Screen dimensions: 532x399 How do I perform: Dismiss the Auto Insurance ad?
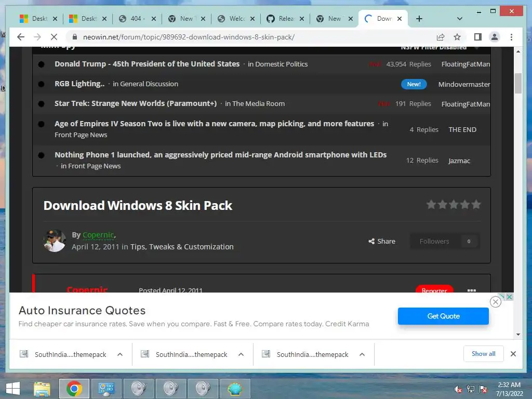coord(495,302)
